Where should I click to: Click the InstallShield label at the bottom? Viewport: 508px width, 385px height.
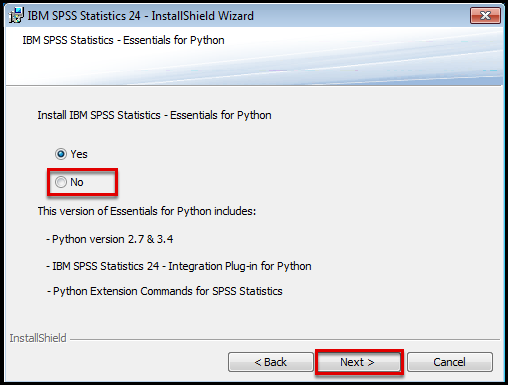coord(38,338)
